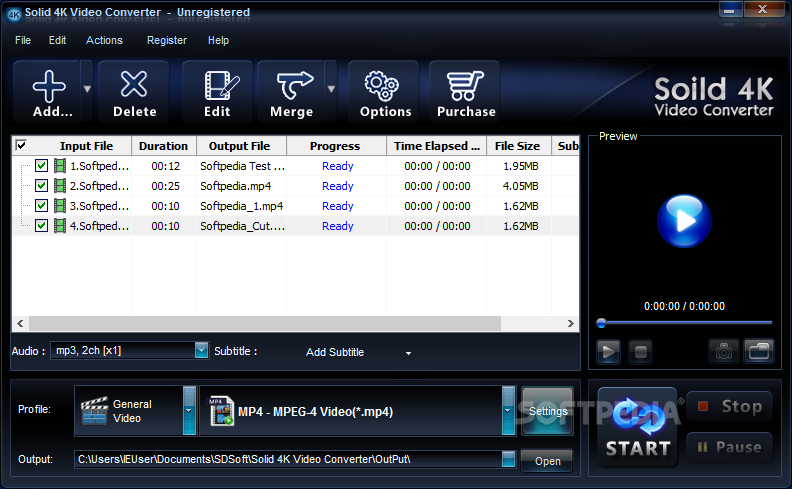
Task: Select output file Softpedia.mp4 cell
Action: [241, 186]
